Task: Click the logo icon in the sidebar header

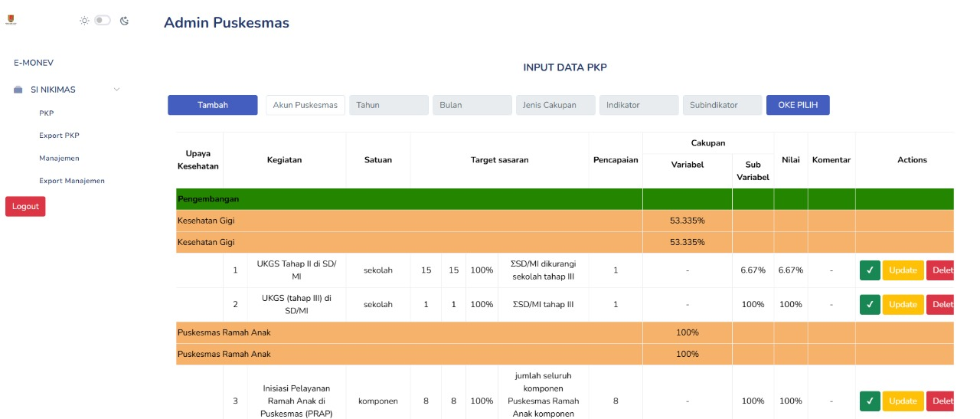Action: (x=10, y=21)
